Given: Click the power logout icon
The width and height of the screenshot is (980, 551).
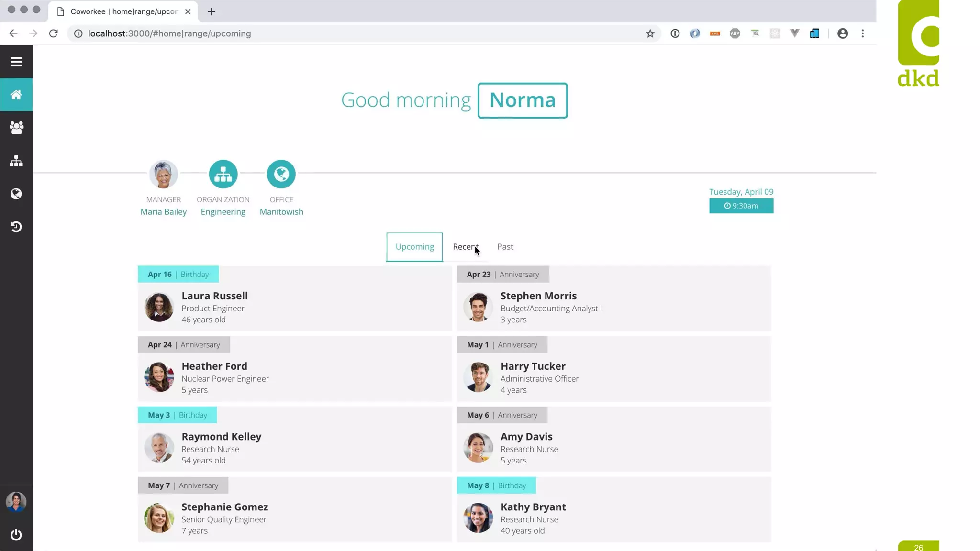Looking at the screenshot, I should pyautogui.click(x=16, y=534).
